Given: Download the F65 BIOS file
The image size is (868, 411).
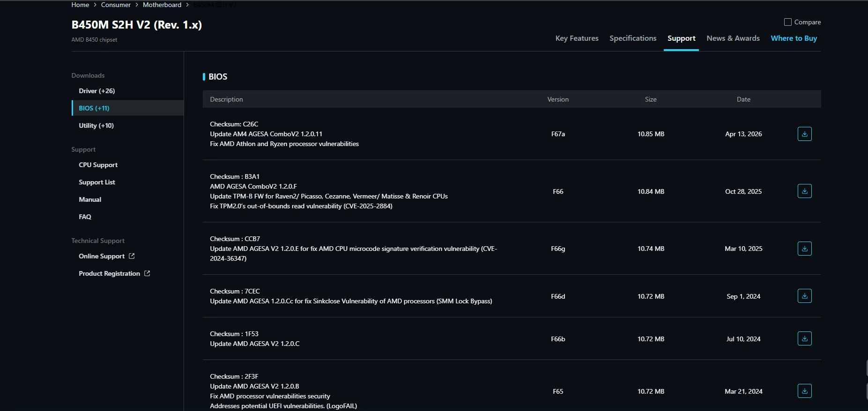Looking at the screenshot, I should pos(804,391).
